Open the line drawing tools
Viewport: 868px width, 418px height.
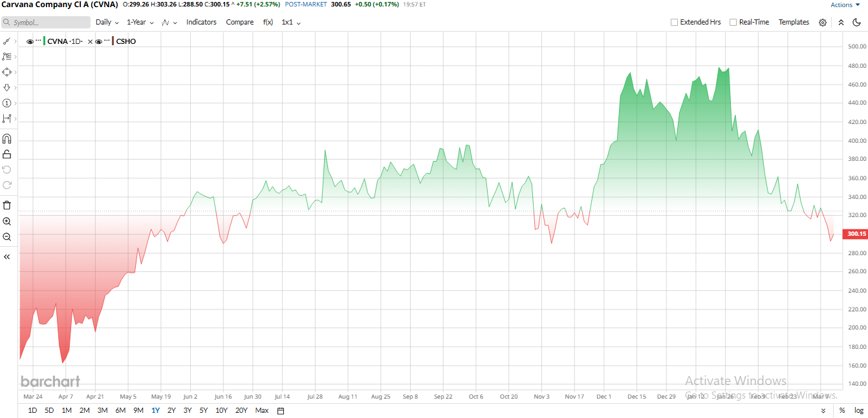[x=6, y=41]
